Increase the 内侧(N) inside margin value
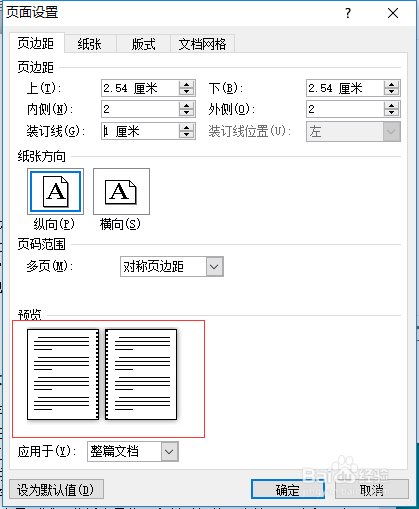The height and width of the screenshot is (509, 419). [x=187, y=105]
